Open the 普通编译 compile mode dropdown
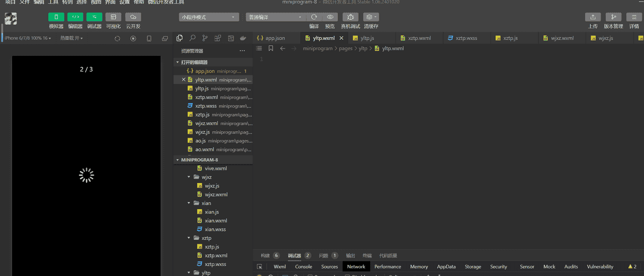644x276 pixels. coord(275,17)
